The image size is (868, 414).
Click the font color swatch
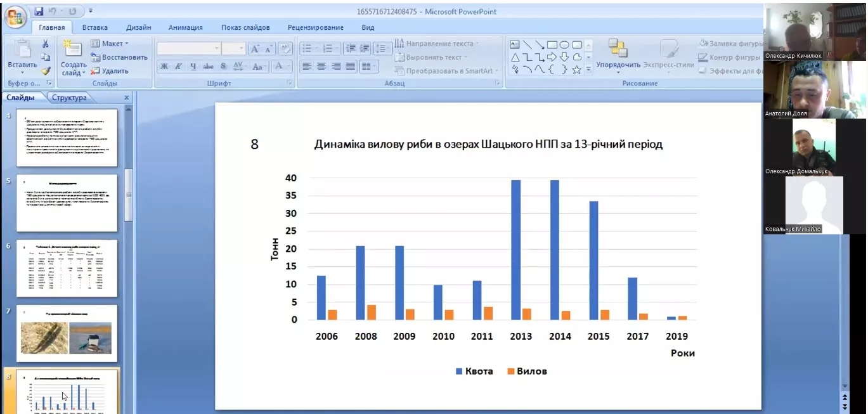[x=280, y=66]
